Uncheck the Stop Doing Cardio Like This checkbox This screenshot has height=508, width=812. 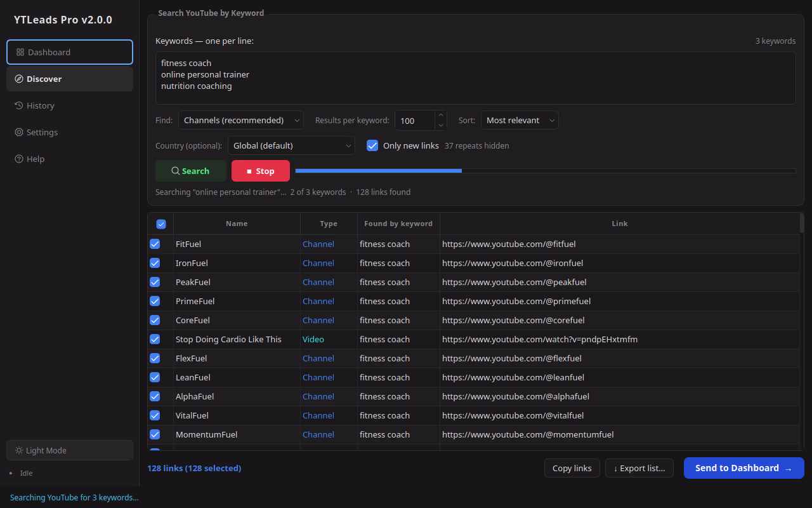[155, 339]
